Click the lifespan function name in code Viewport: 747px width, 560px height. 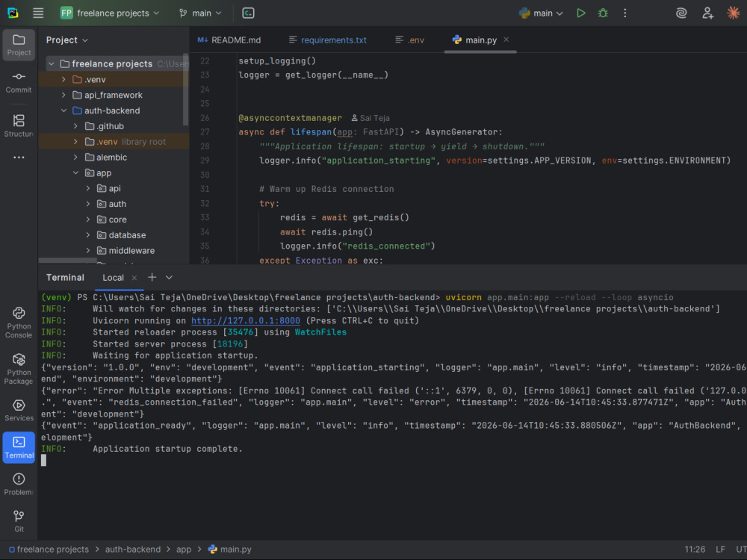tap(311, 132)
